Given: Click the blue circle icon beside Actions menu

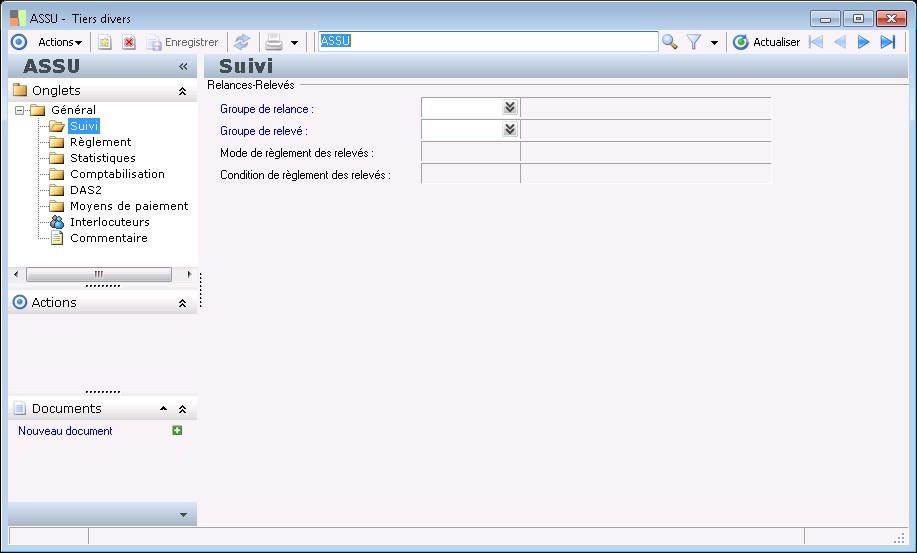Looking at the screenshot, I should tap(19, 42).
